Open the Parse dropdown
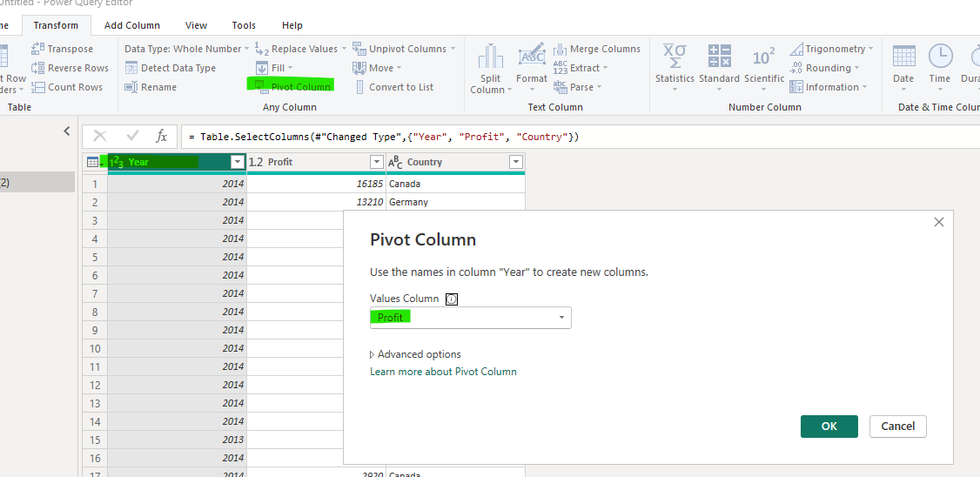Viewport: 980px width, 477px height. click(577, 87)
